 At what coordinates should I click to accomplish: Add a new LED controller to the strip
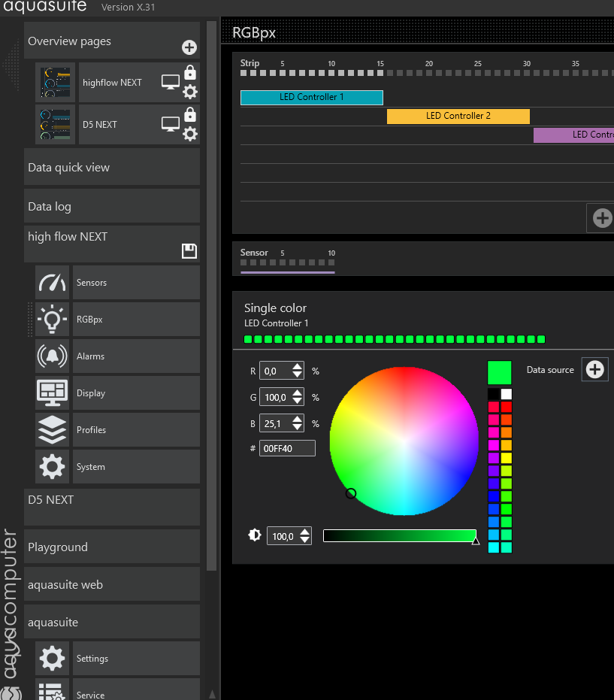[602, 218]
